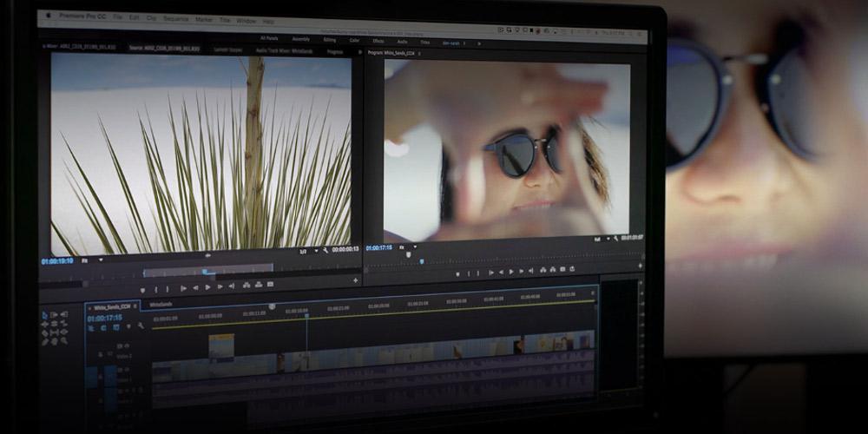Toggle snap magnet in the timeline
Image resolution: width=868 pixels, height=434 pixels.
coord(103,328)
